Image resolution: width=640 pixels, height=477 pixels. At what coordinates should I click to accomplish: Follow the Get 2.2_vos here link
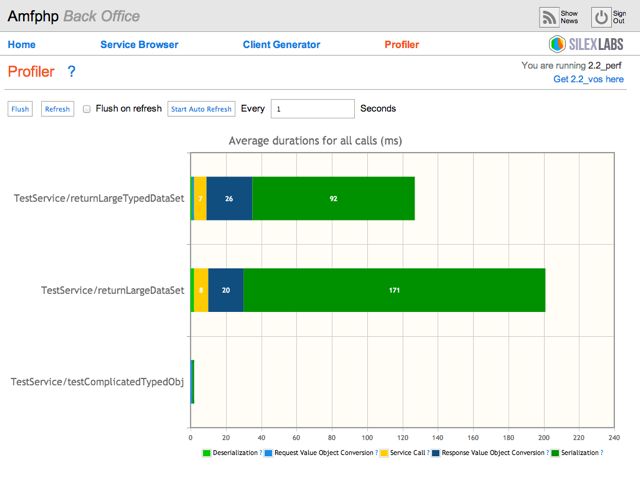pos(588,79)
